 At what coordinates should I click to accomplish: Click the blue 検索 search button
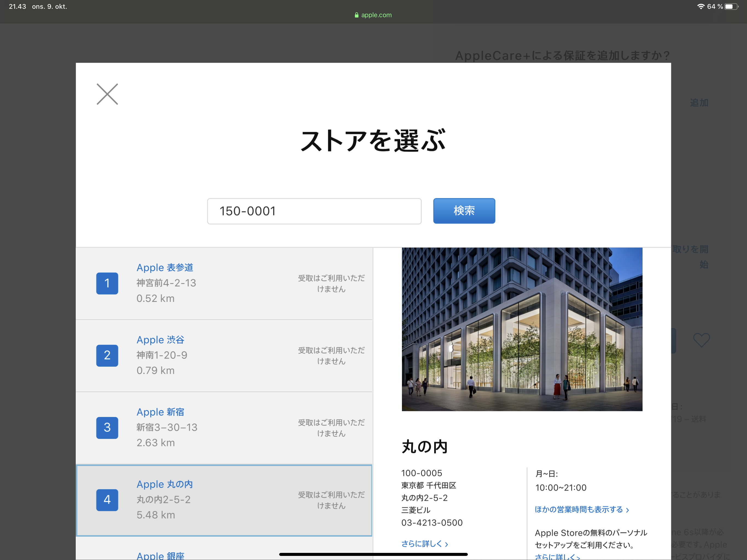pos(464,211)
